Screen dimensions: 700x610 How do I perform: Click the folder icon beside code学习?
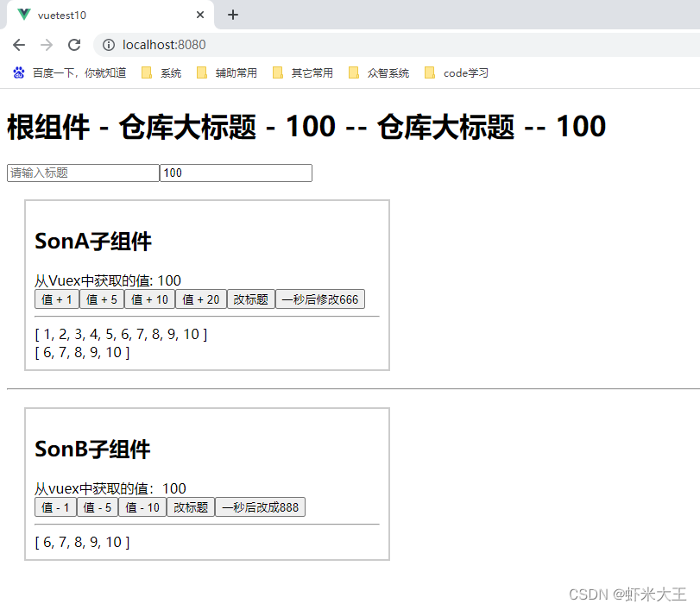(x=429, y=72)
